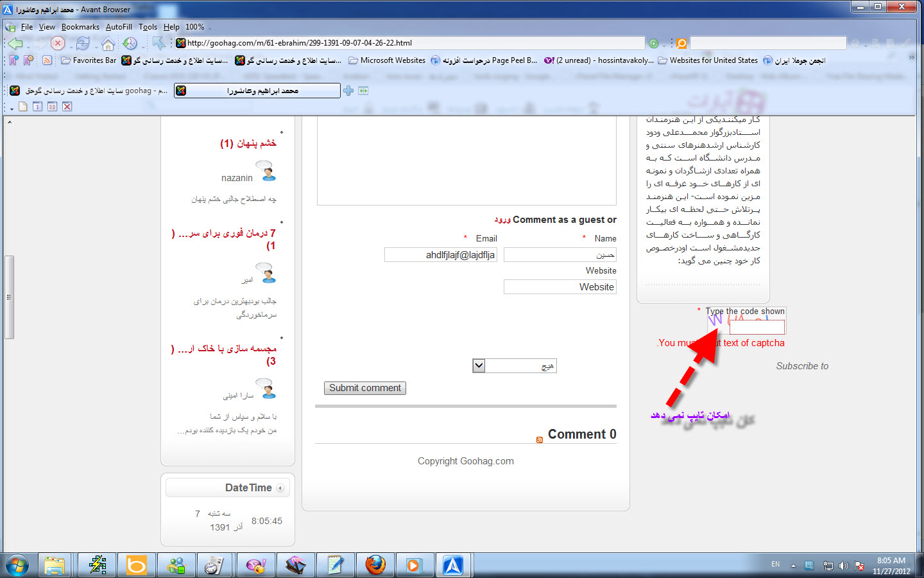Go to the Home page icon
The width and height of the screenshot is (924, 578).
click(x=108, y=44)
